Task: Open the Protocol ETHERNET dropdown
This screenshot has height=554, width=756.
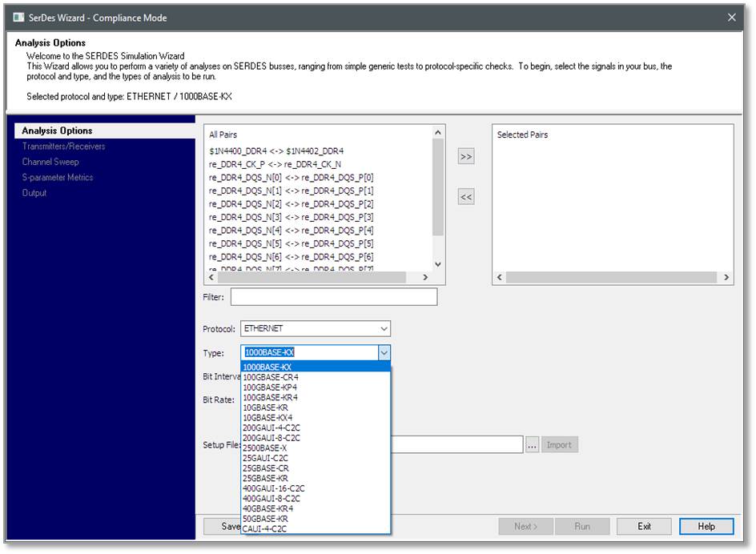Action: 316,328
